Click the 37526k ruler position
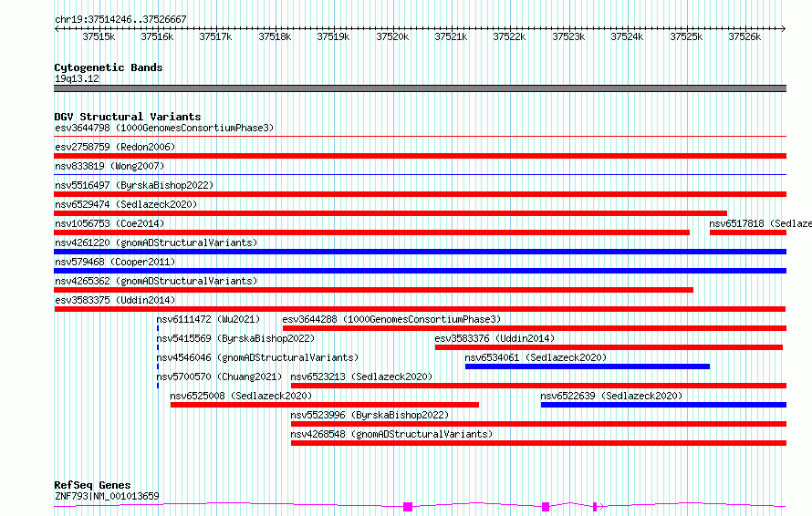 (744, 36)
